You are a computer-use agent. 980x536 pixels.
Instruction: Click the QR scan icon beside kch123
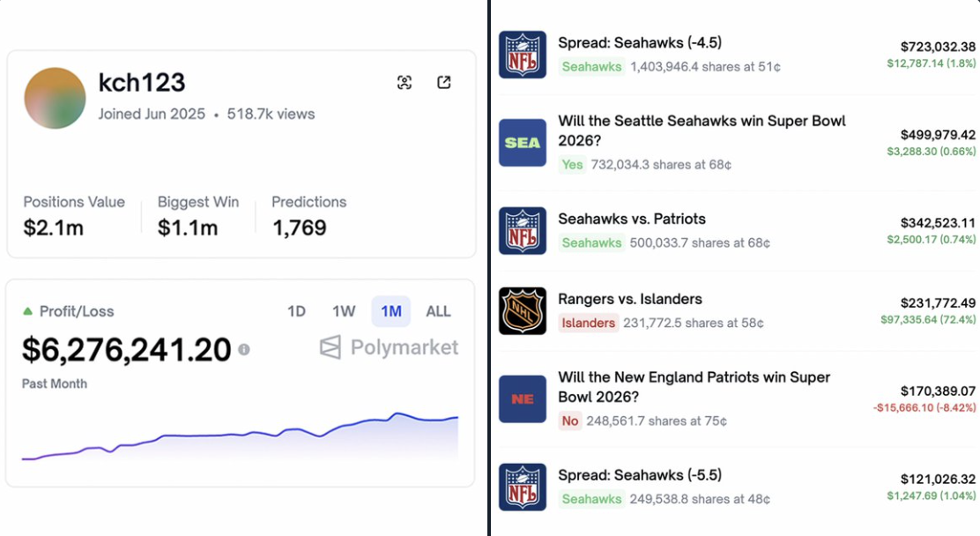[x=405, y=83]
